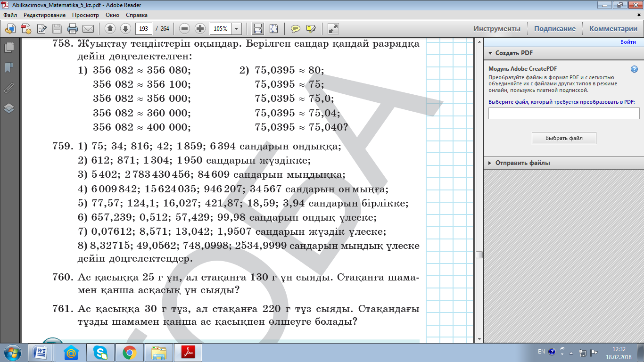Toggle fit one full page icon
644x362 pixels.
273,29
